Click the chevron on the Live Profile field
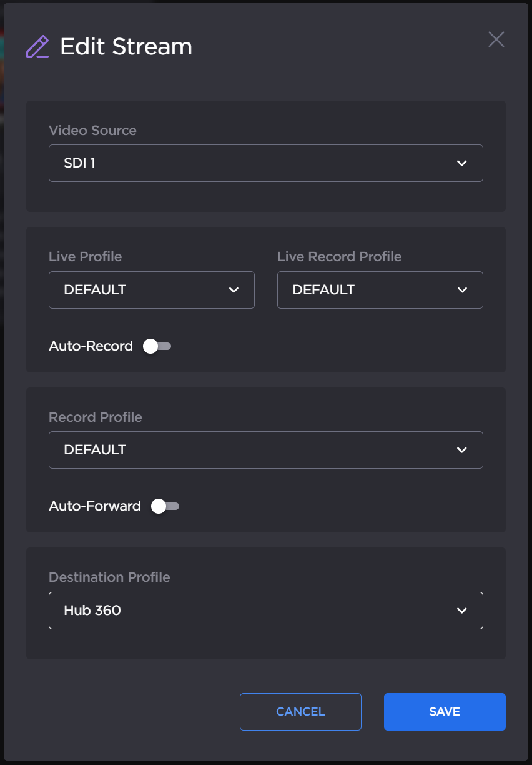This screenshot has height=765, width=532. [x=234, y=290]
